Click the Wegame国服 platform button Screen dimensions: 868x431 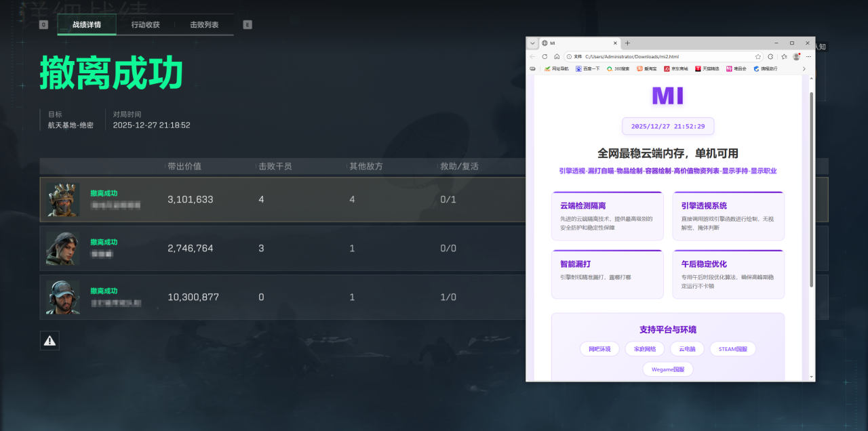pos(667,369)
